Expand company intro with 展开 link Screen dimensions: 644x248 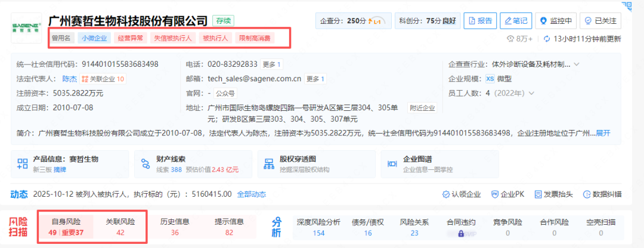click(603, 132)
